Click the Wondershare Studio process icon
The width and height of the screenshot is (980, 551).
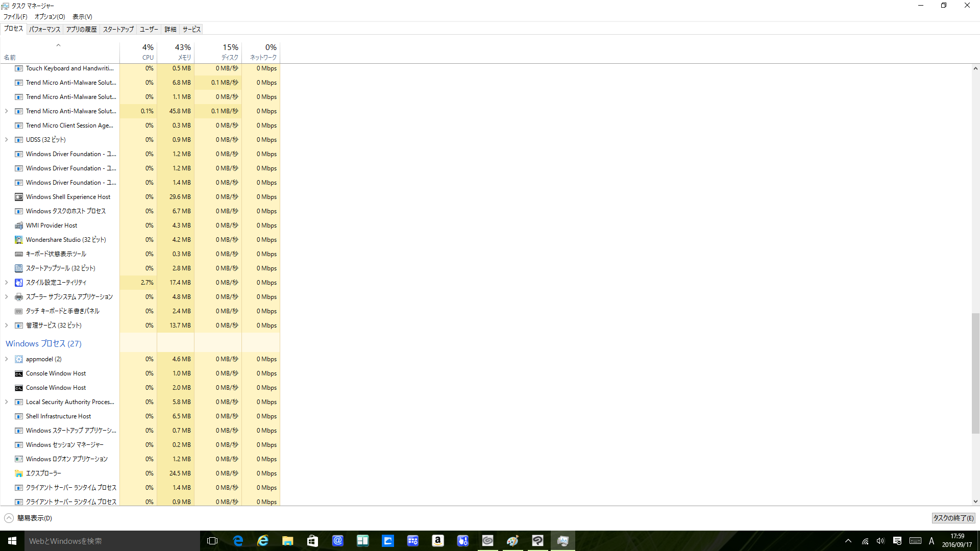click(x=19, y=240)
